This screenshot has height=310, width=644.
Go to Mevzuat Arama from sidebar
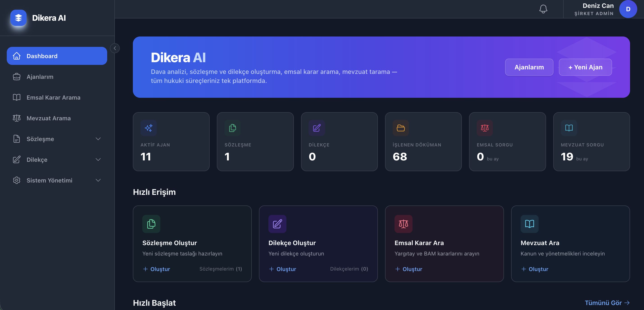click(48, 118)
